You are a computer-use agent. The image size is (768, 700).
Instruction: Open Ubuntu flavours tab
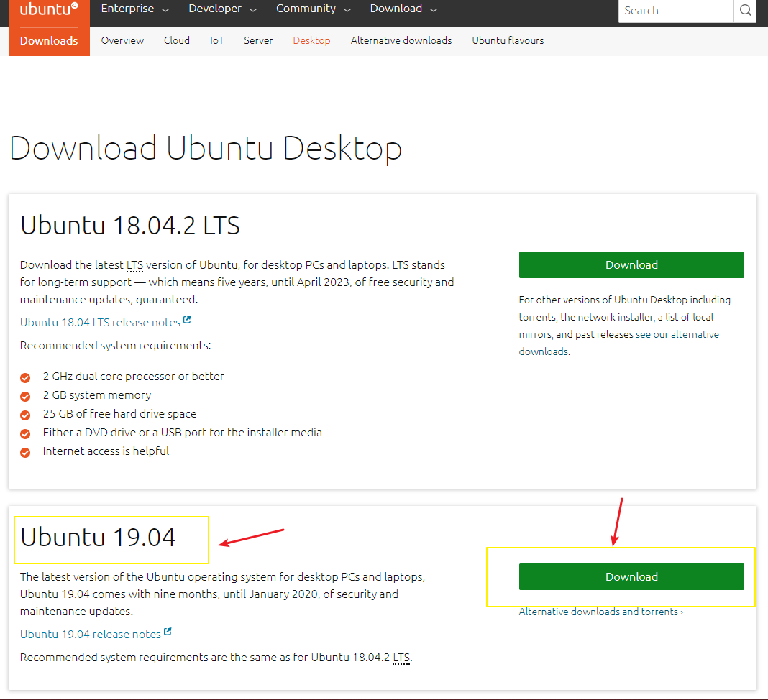click(508, 41)
